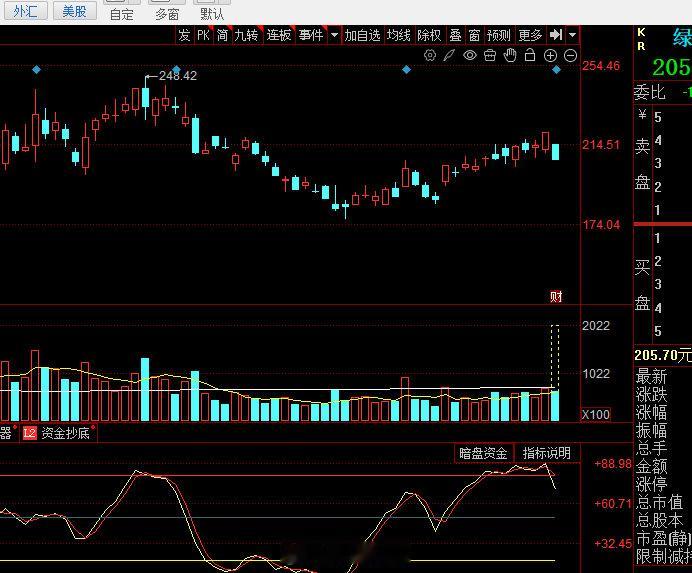Click the 254.46 price axis label
The height and width of the screenshot is (573, 692).
[601, 66]
